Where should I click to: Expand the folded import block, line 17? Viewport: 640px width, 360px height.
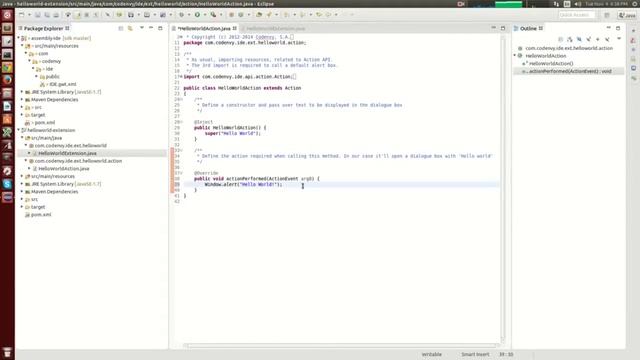181,76
